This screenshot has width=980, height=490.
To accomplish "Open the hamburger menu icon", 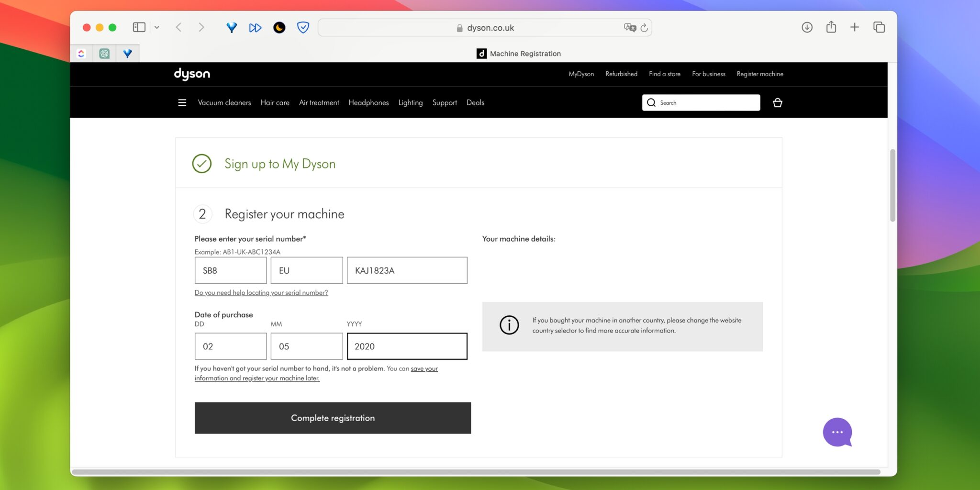I will [182, 102].
